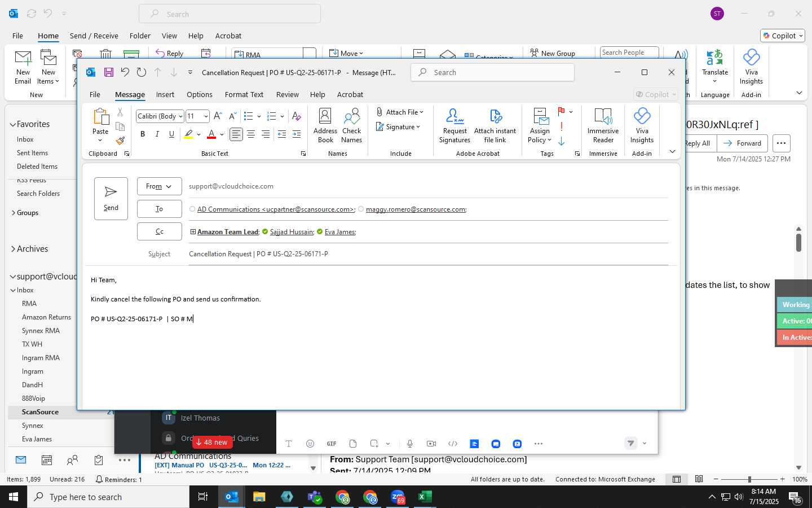Open the Insert tab in message window

(x=165, y=94)
